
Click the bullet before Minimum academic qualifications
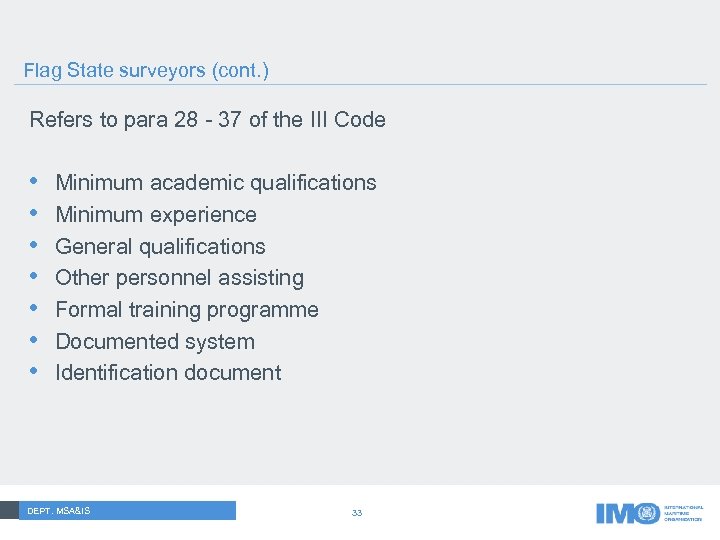[35, 182]
